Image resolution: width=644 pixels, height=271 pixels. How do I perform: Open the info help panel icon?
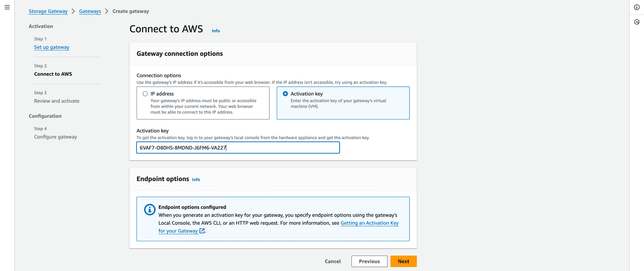(637, 7)
